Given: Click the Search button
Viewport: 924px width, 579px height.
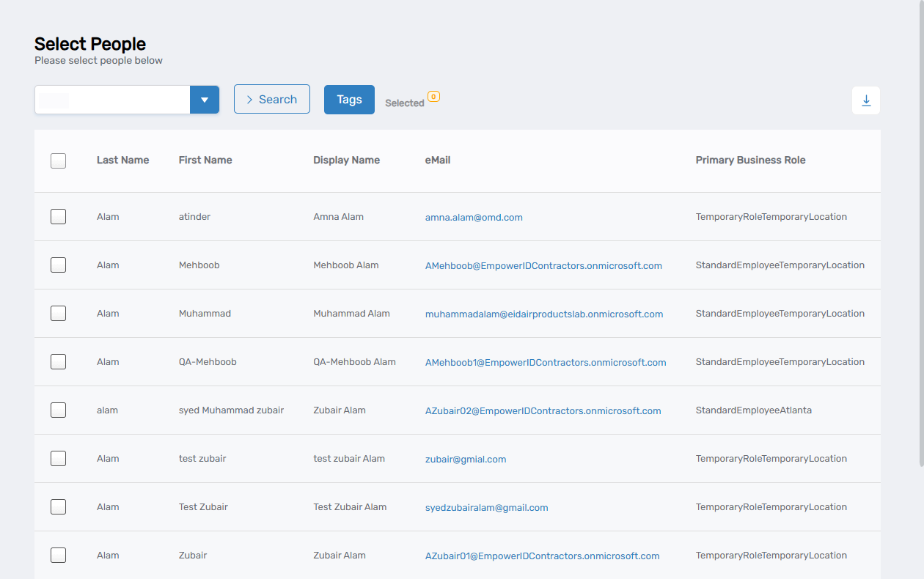Looking at the screenshot, I should pyautogui.click(x=271, y=99).
